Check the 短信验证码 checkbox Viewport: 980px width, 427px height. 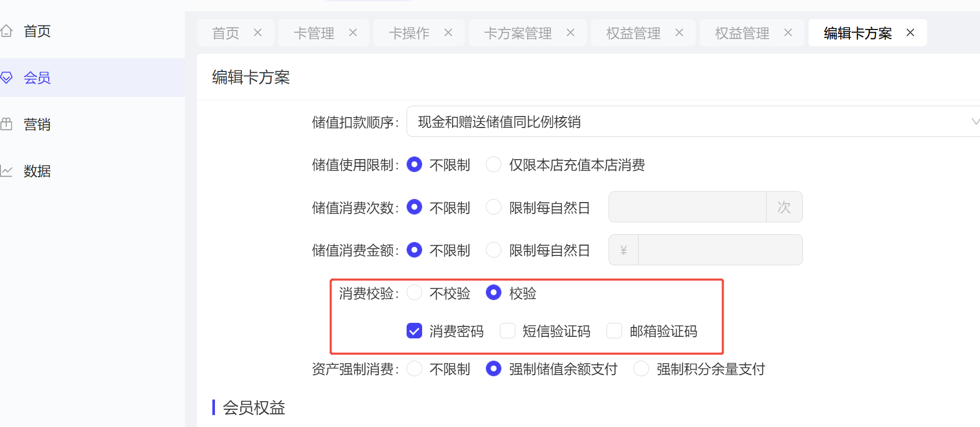(x=508, y=331)
